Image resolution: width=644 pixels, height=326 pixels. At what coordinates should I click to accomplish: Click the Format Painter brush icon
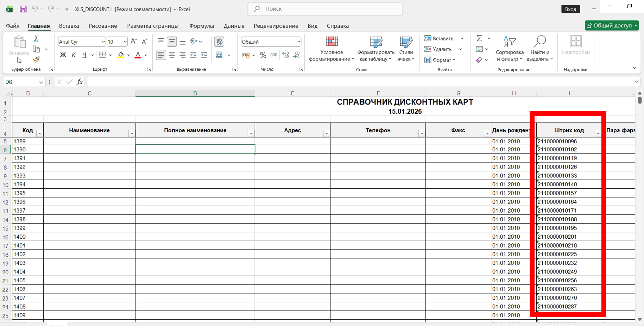pos(36,60)
